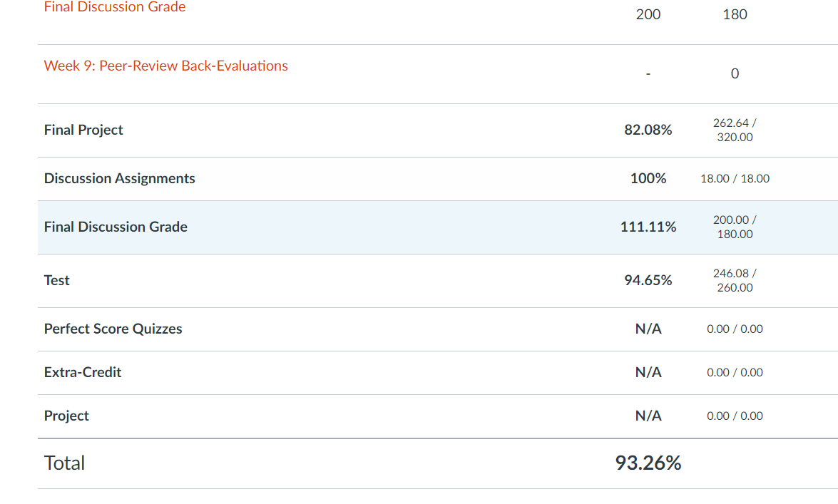The image size is (838, 504).
Task: Select the Extra-Credit group label
Action: (x=83, y=372)
